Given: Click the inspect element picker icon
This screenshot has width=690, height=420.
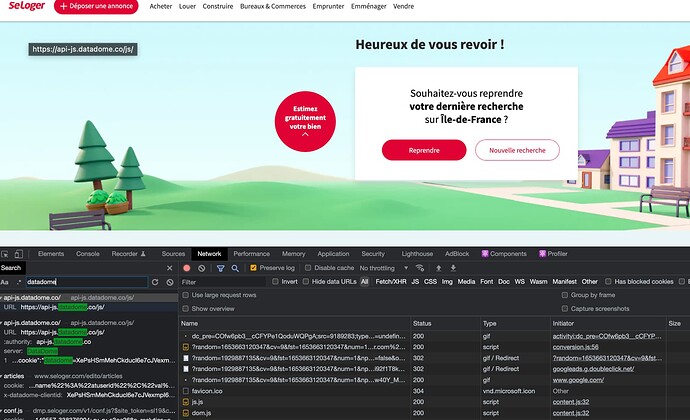Looking at the screenshot, I should [7, 254].
